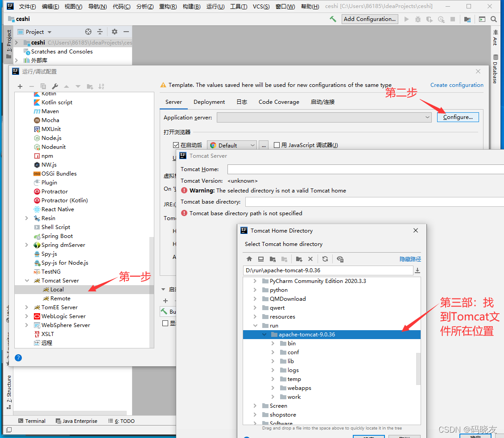Click the sort configurations icon
Image resolution: width=504 pixels, height=438 pixels.
tap(101, 86)
